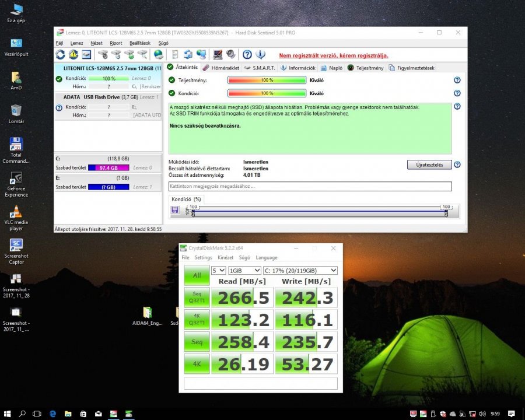The image size is (525, 420).
Task: Click the help icon beside status text box
Action: [457, 107]
